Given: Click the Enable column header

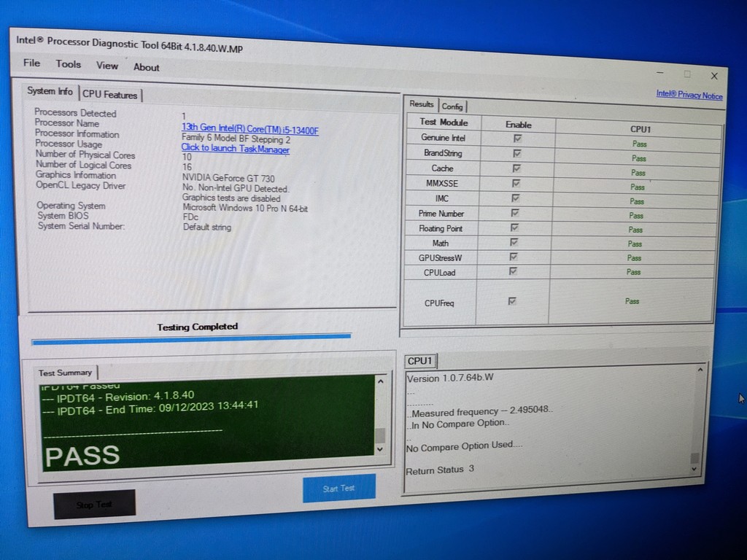Looking at the screenshot, I should tap(519, 125).
